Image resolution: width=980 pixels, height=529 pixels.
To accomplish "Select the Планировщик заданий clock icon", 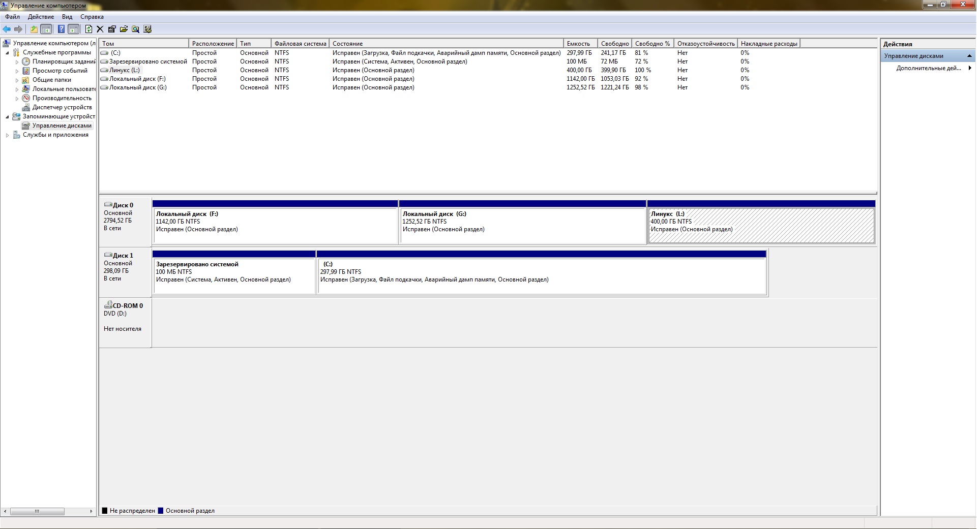I will pos(26,61).
